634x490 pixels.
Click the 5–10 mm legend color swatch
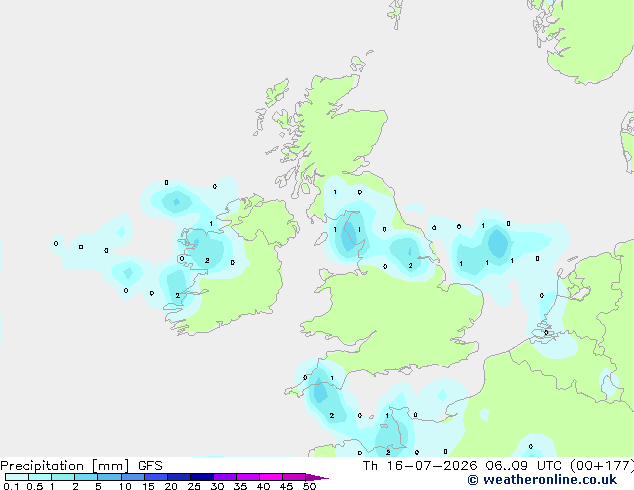tap(109, 477)
